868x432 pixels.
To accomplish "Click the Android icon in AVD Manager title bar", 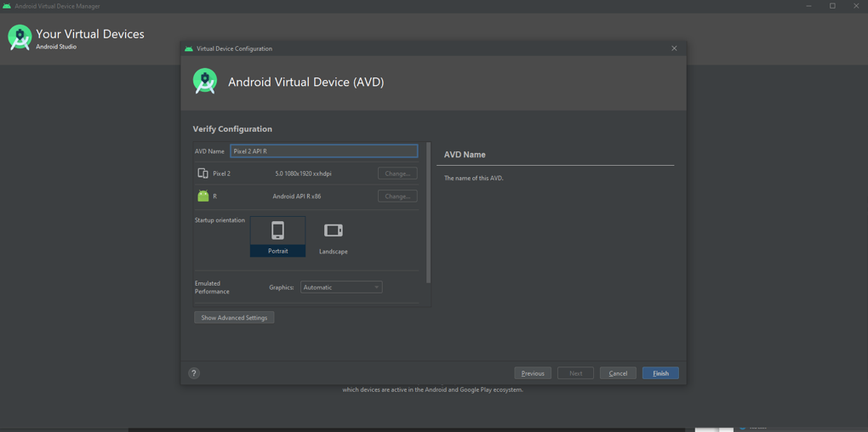I will (7, 6).
